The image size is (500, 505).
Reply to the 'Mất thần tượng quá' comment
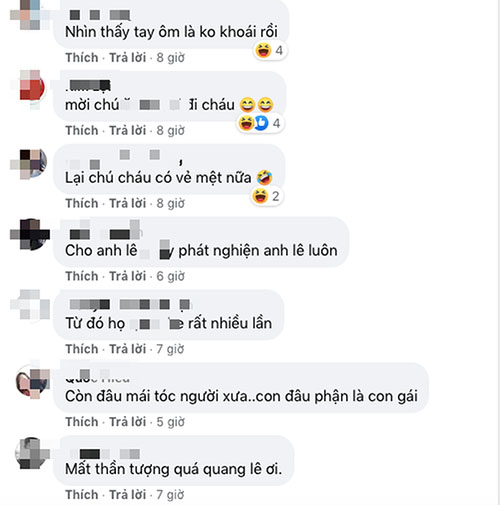coord(128,495)
